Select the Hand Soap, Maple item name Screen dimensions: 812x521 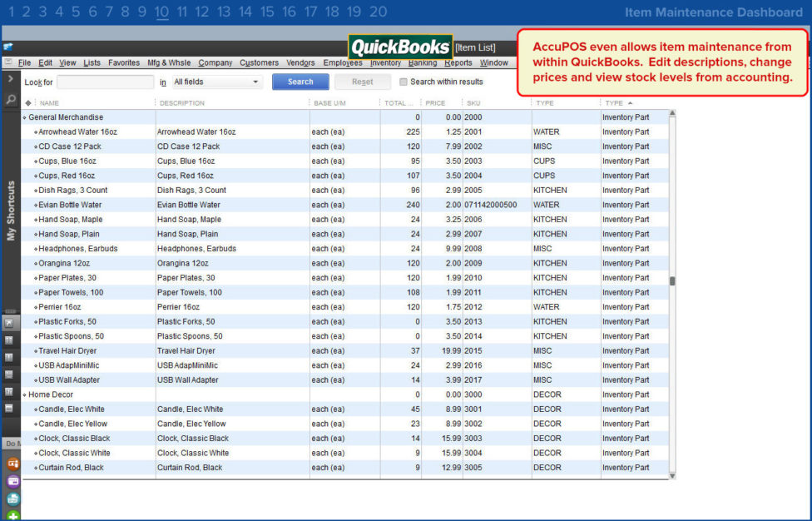pos(71,220)
